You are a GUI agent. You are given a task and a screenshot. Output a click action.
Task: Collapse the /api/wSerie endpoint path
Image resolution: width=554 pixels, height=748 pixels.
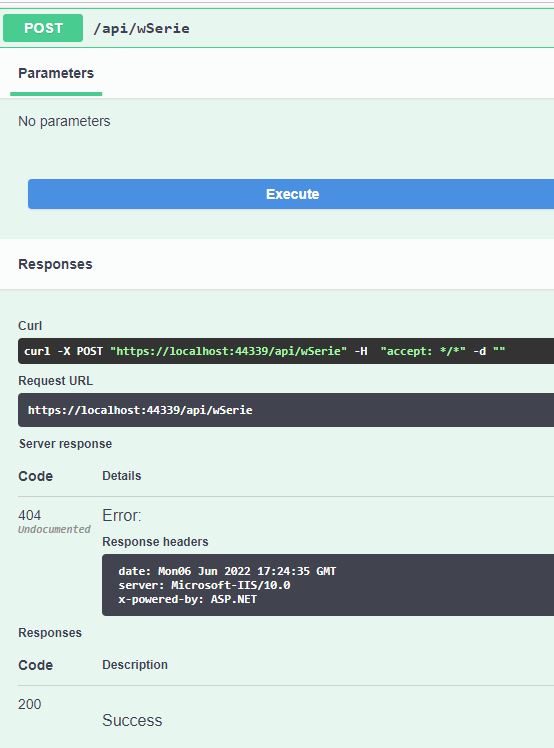(141, 29)
